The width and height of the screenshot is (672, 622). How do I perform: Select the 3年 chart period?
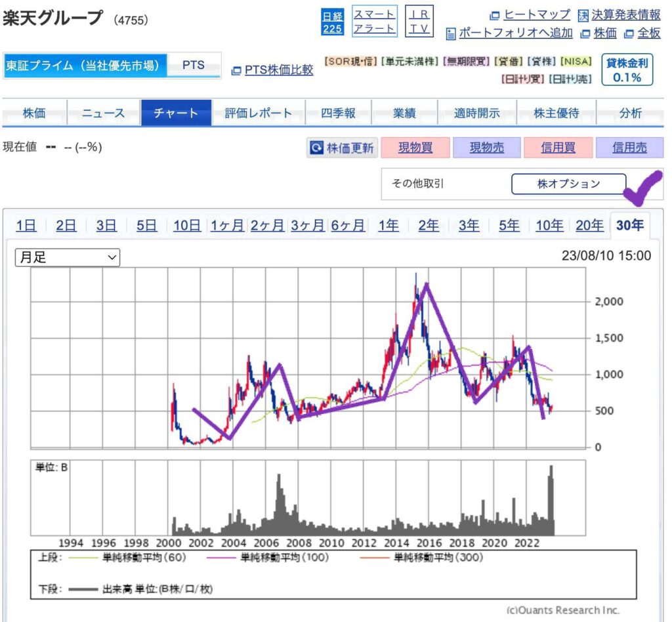pos(469,225)
